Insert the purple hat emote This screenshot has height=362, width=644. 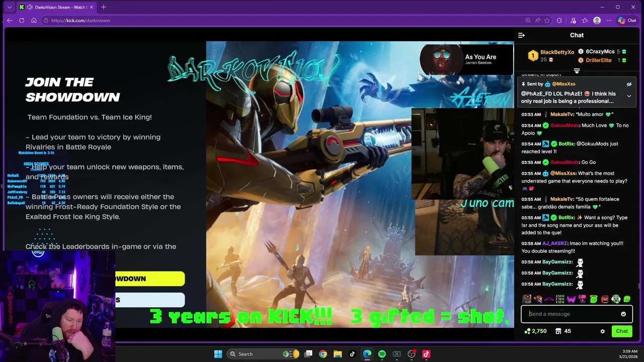tap(549, 299)
